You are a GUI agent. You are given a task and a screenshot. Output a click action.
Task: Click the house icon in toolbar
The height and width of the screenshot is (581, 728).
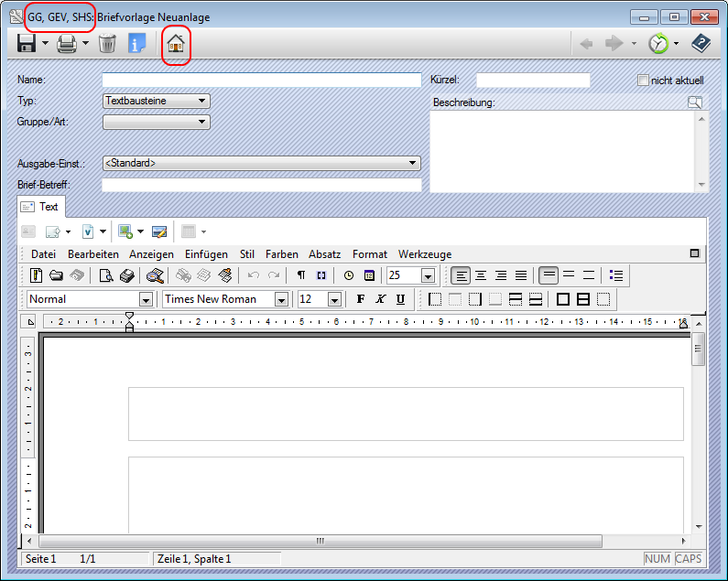pos(176,44)
